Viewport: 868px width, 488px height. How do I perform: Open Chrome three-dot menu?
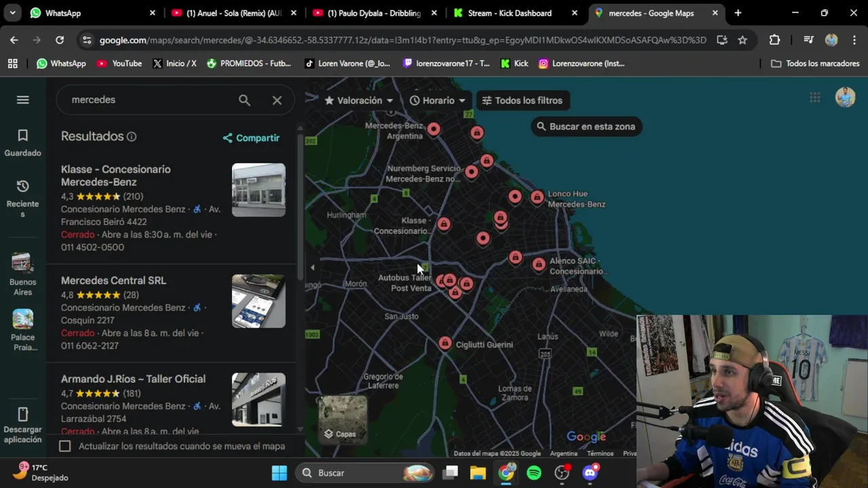[x=854, y=40]
